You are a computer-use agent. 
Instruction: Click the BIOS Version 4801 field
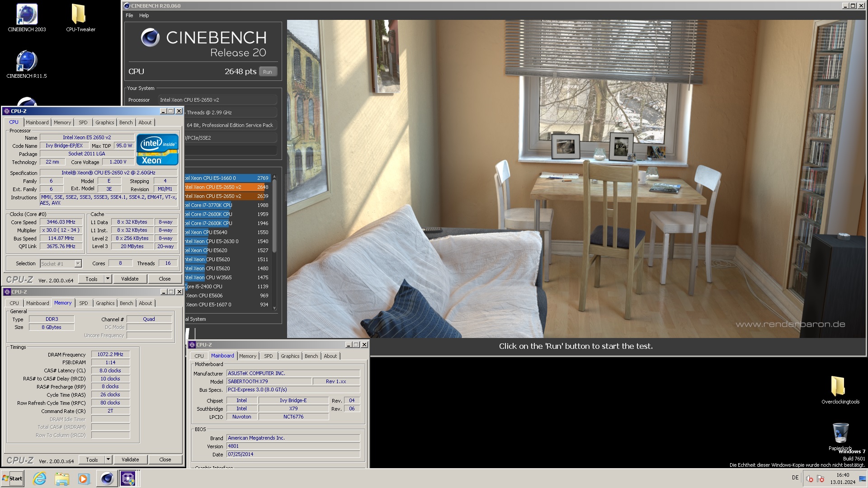pos(293,446)
